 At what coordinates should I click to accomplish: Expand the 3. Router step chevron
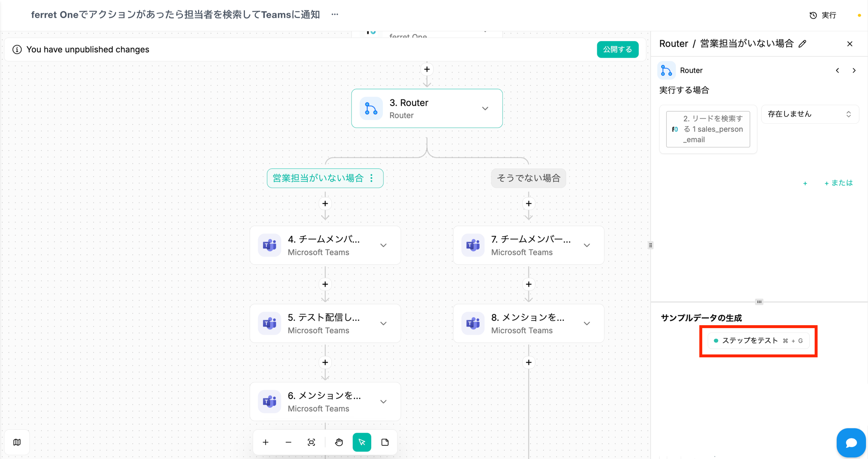tap(485, 108)
